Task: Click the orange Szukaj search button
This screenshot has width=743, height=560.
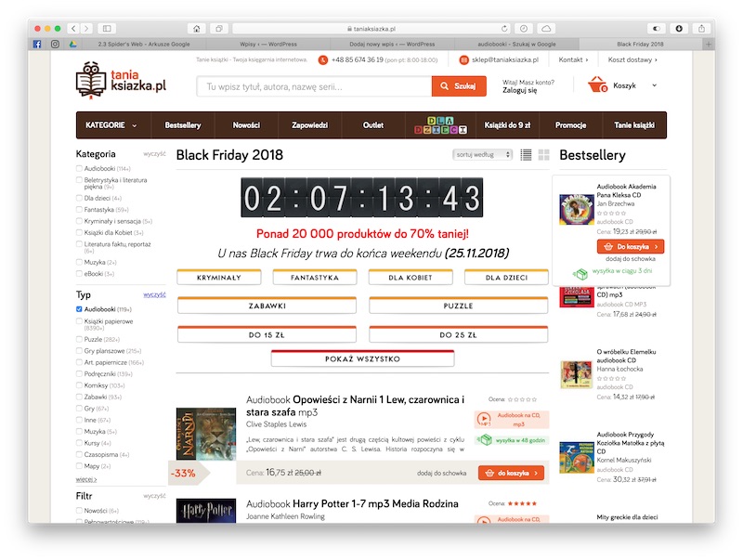Action: [459, 86]
